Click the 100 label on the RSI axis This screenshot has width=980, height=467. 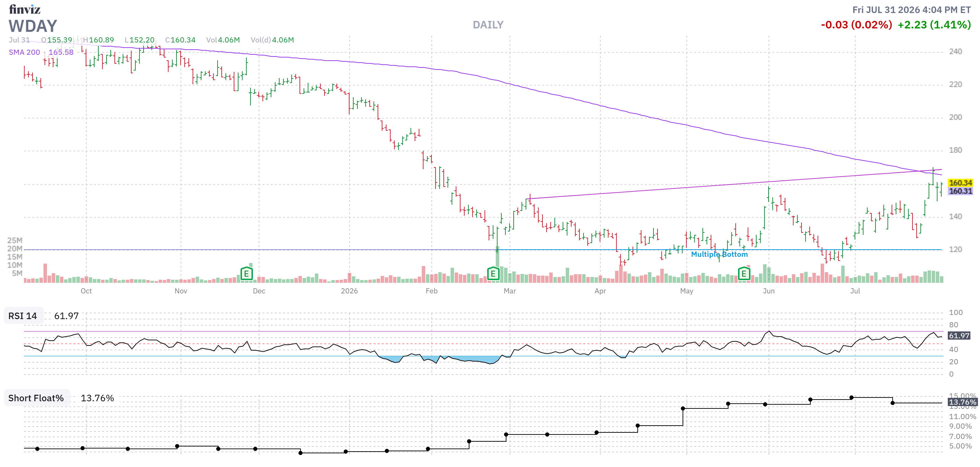956,312
